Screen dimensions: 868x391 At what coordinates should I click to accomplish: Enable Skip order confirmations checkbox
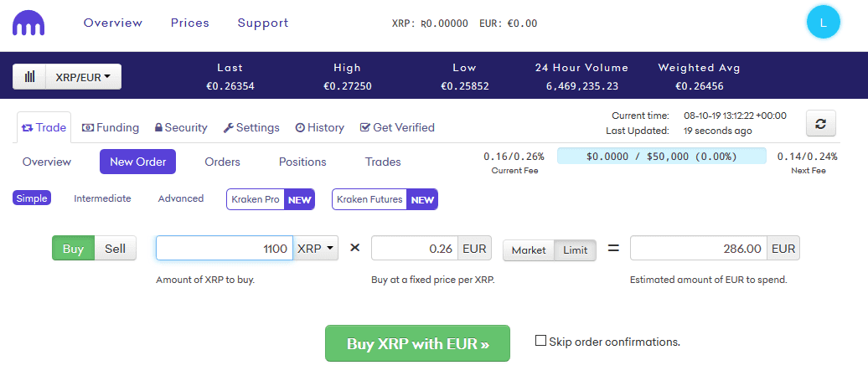[x=540, y=341]
